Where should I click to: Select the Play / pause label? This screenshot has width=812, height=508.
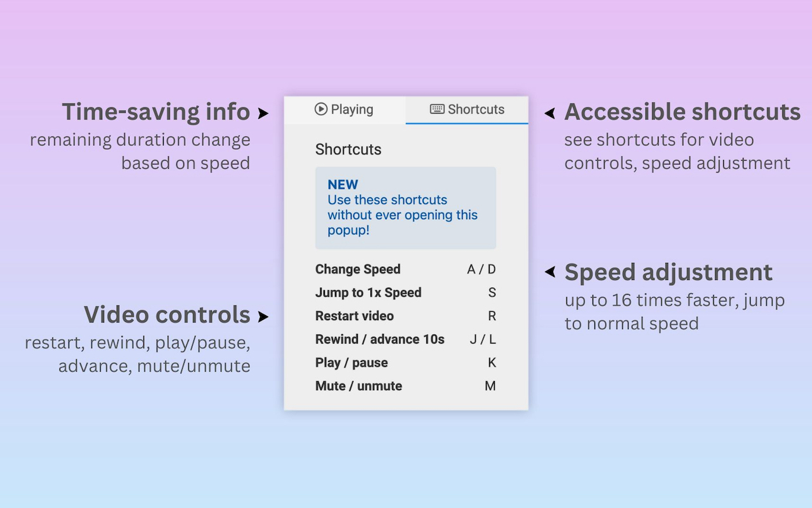(351, 363)
